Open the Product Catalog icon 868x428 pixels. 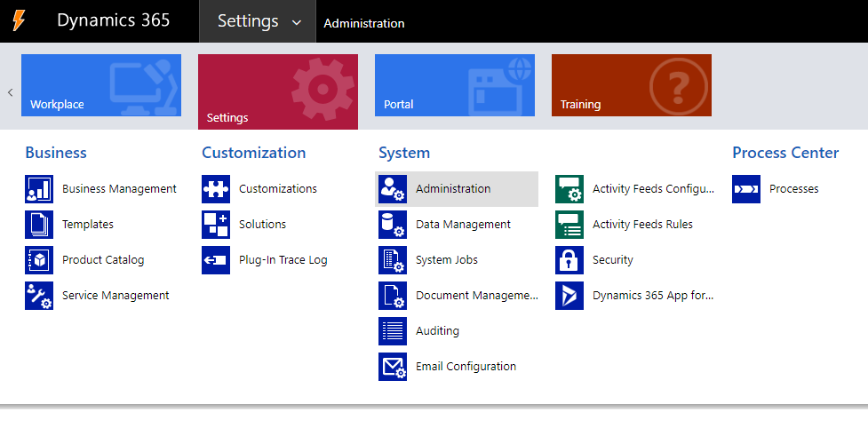tap(39, 260)
